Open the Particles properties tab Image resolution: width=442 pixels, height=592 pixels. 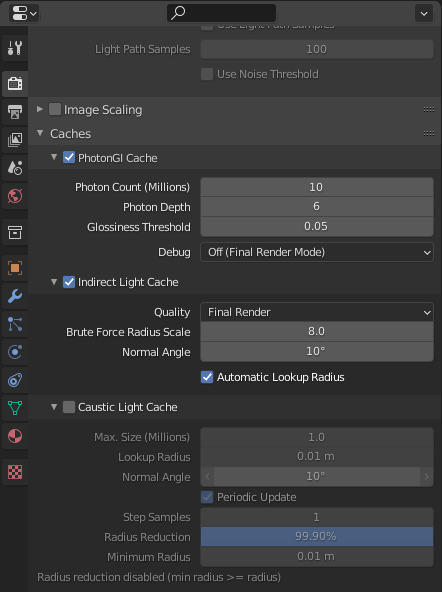coord(15,324)
